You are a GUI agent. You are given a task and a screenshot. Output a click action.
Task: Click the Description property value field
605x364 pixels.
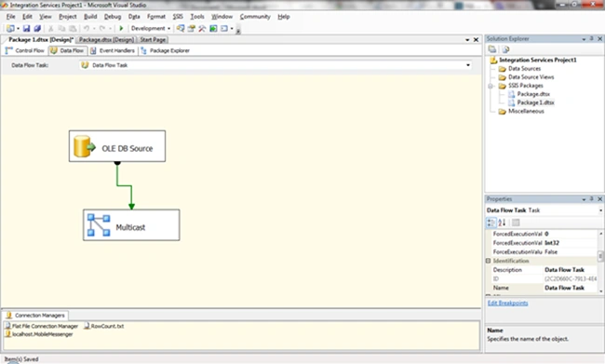point(571,270)
